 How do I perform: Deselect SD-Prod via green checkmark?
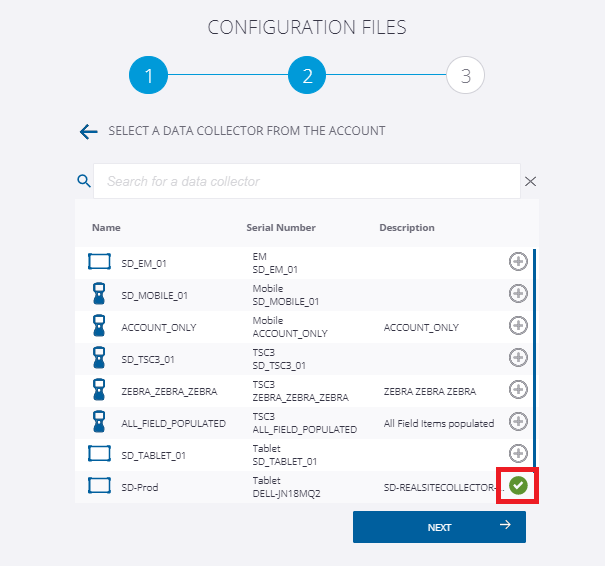518,485
